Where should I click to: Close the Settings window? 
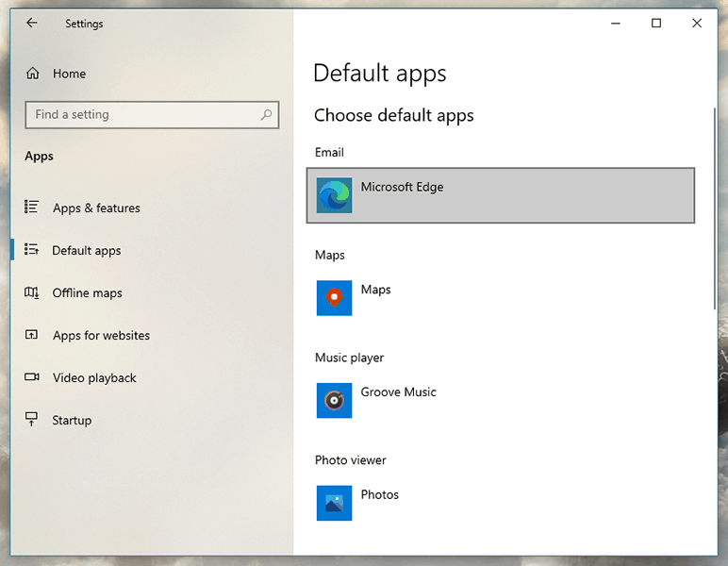(x=697, y=24)
